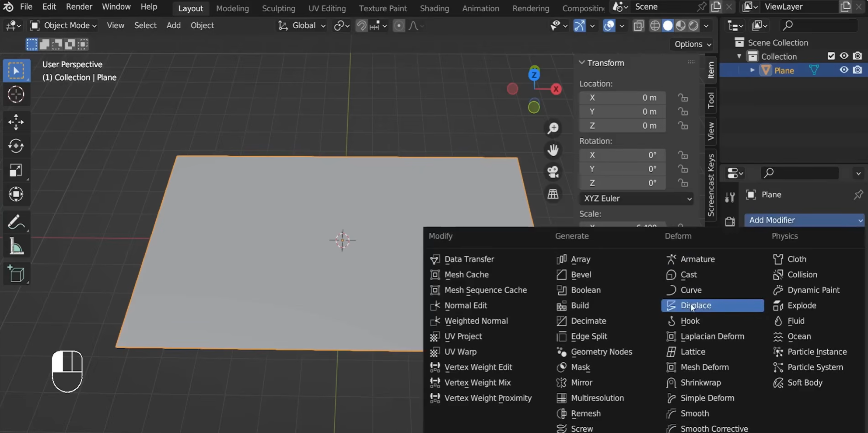The image size is (868, 433).
Task: Click the red X axis on gizmo
Action: (x=556, y=89)
